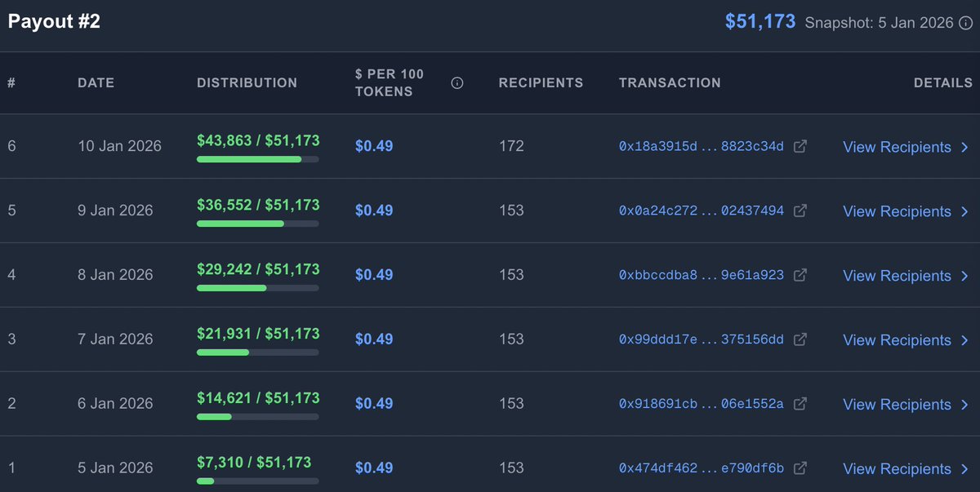Click the $51,173 total in the header
Image resolution: width=980 pixels, height=492 pixels.
click(x=760, y=22)
